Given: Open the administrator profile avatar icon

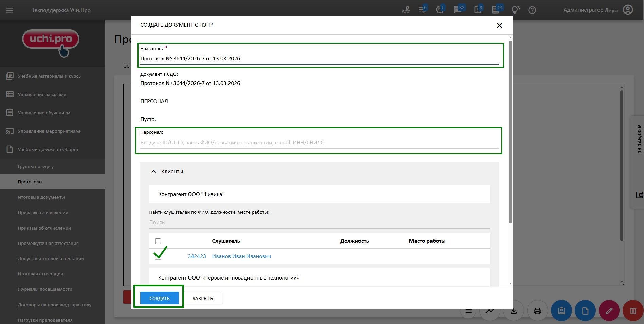Looking at the screenshot, I should coord(628,10).
